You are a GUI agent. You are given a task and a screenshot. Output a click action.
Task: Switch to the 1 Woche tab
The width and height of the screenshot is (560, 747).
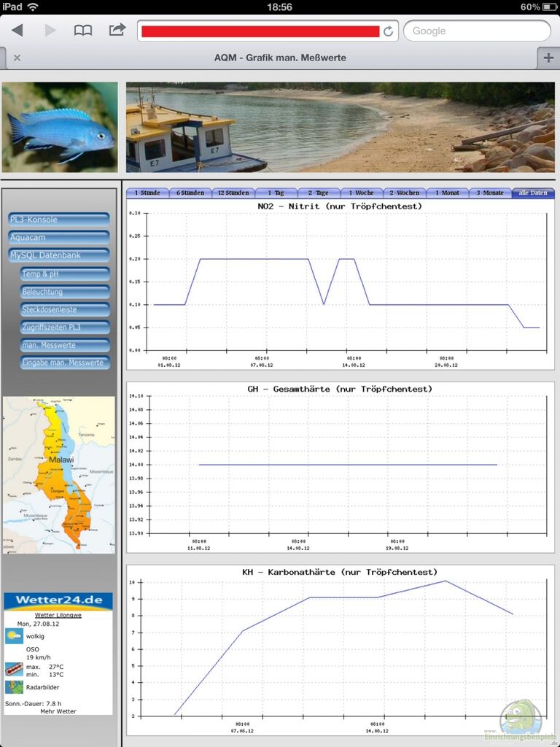click(361, 193)
